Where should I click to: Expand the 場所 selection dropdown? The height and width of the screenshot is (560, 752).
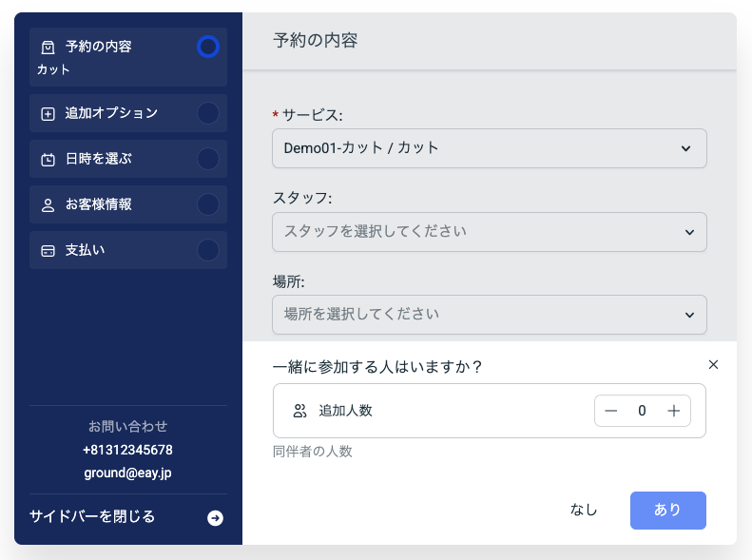click(489, 315)
